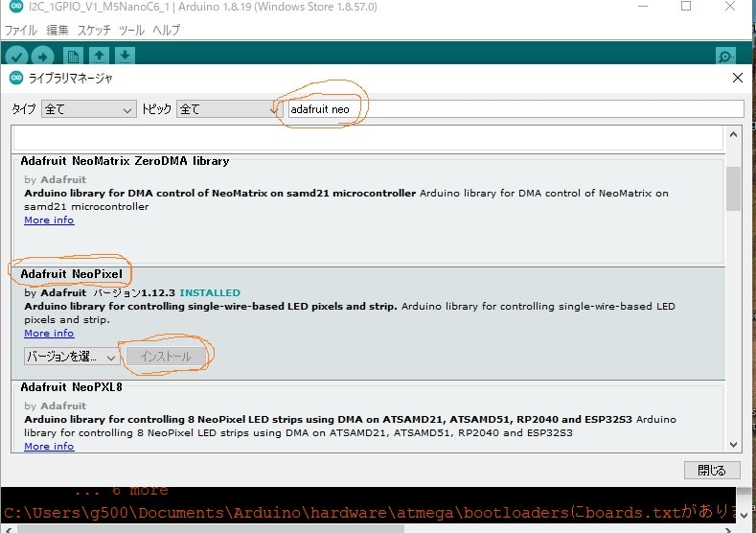Viewport: 756px width, 533px height.
Task: Open the バージョンを選択 version dropdown
Action: point(71,357)
